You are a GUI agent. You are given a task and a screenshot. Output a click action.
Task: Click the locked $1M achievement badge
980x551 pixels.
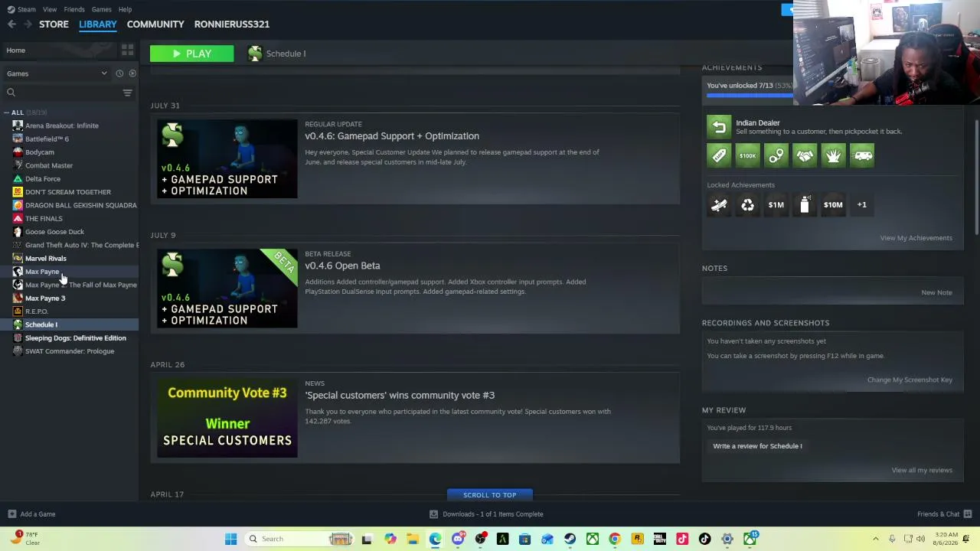click(x=776, y=204)
